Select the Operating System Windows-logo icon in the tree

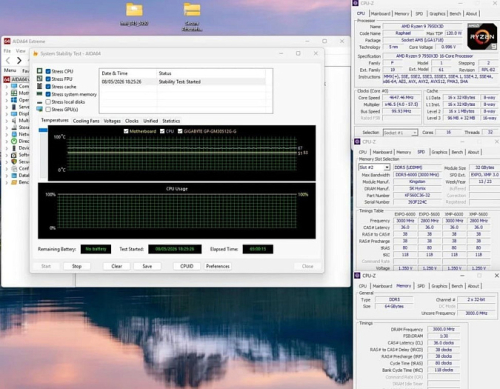coord(14,100)
